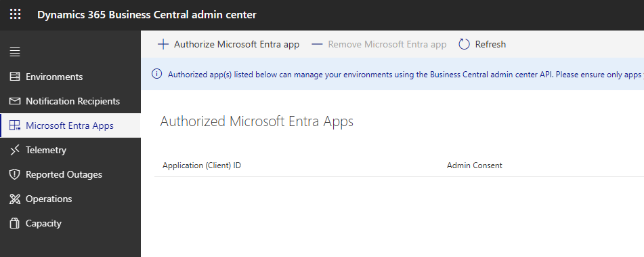Image resolution: width=644 pixels, height=257 pixels.
Task: Refresh the authorized apps list
Action: [482, 44]
